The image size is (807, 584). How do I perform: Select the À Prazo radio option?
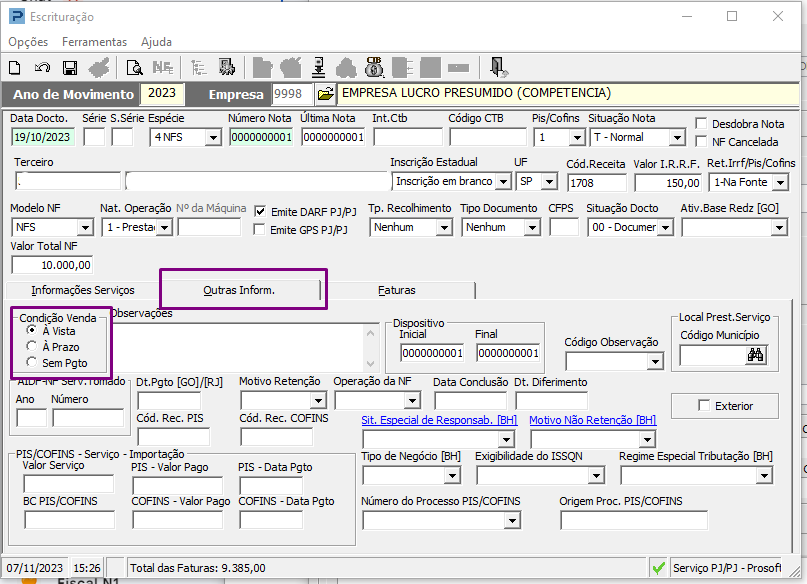click(x=33, y=346)
